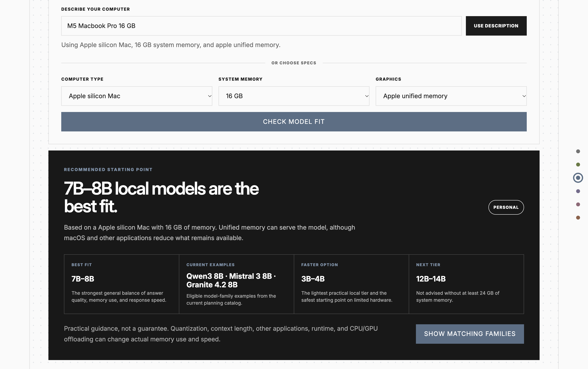The height and width of the screenshot is (369, 588).
Task: Click Show Matching Families button
Action: tap(470, 334)
